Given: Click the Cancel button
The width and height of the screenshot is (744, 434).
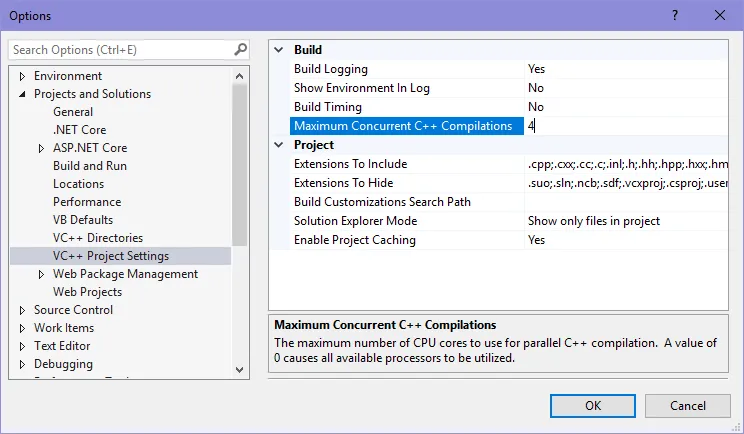Looking at the screenshot, I should 688,406.
